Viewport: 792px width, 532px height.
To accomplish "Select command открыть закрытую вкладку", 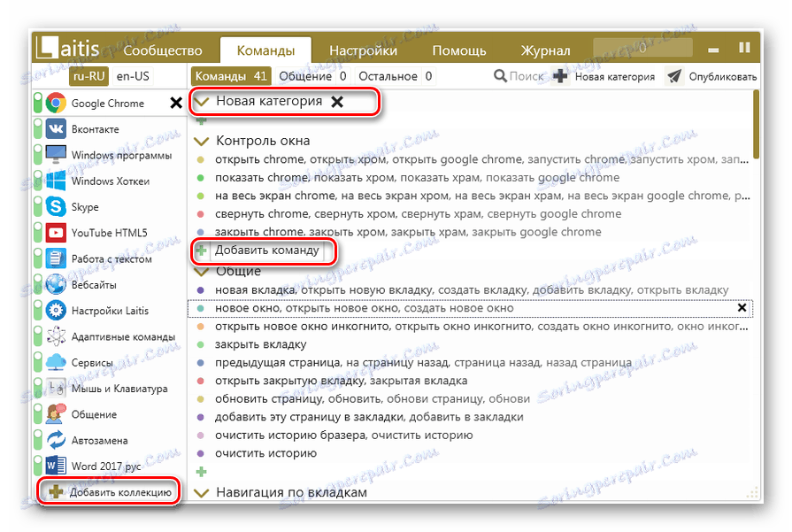I will [341, 381].
